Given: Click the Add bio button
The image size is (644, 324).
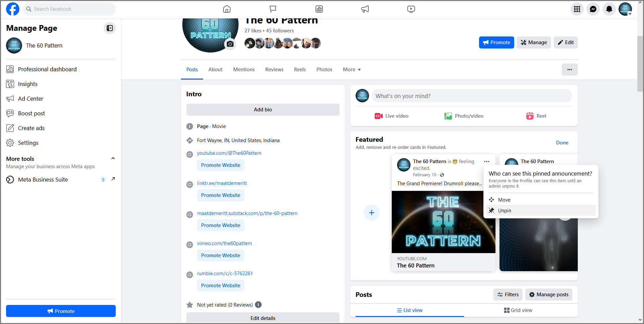Looking at the screenshot, I should pyautogui.click(x=263, y=110).
